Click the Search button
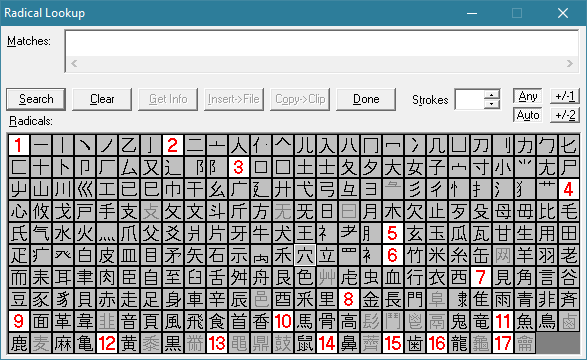The height and width of the screenshot is (360, 587). [36, 99]
